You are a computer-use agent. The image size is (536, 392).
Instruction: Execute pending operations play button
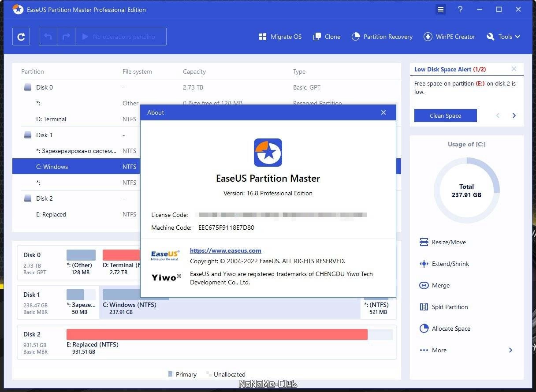tap(121, 37)
